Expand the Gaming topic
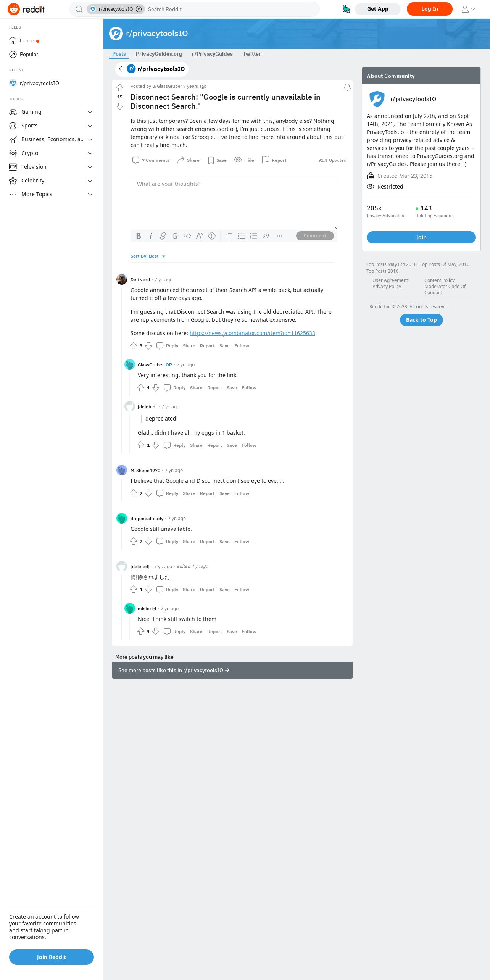Viewport: 490px width, 980px height. coord(52,112)
